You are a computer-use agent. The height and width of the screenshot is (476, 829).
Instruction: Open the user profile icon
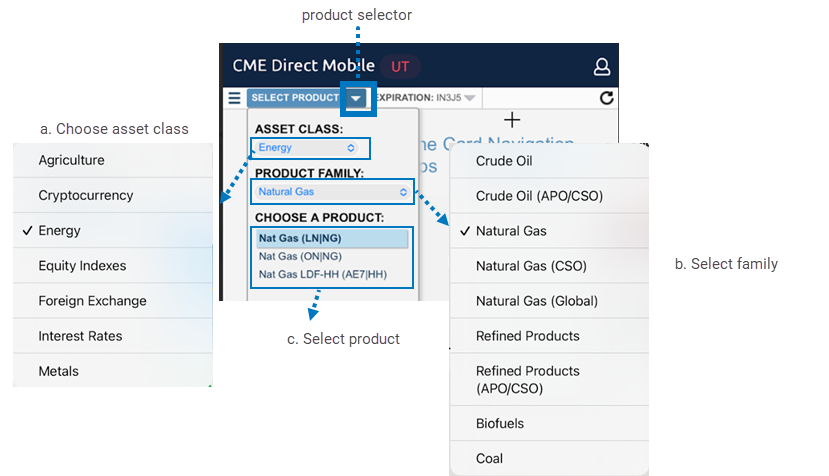click(602, 67)
